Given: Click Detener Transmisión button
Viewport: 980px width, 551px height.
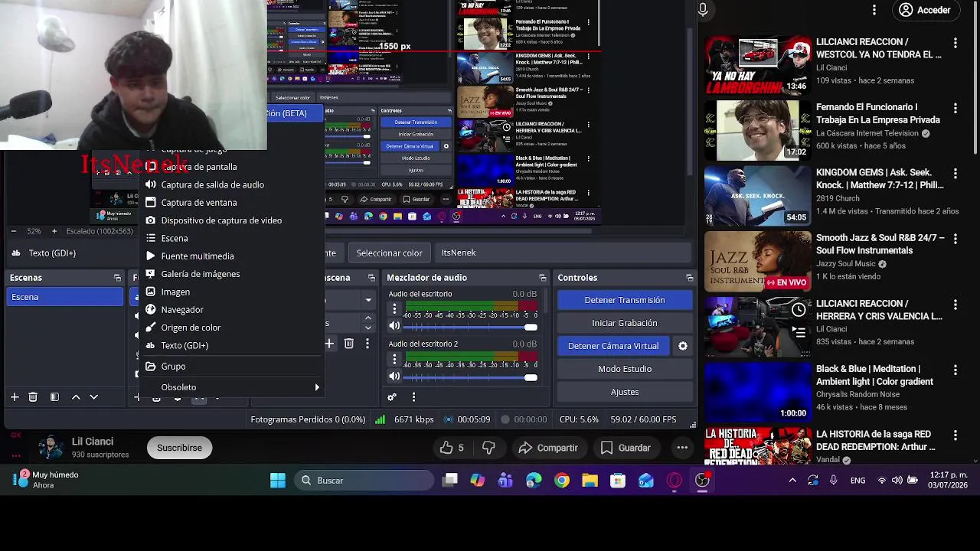Looking at the screenshot, I should point(625,300).
